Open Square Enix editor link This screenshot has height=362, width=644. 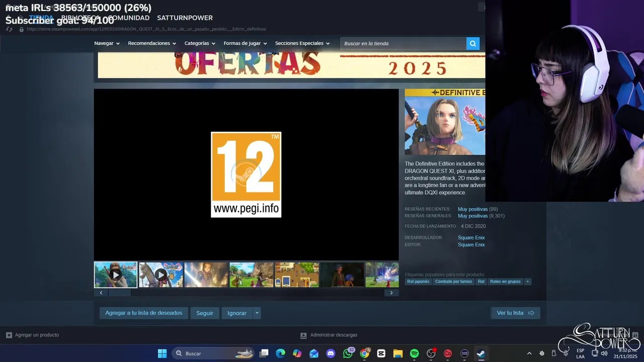[471, 244]
